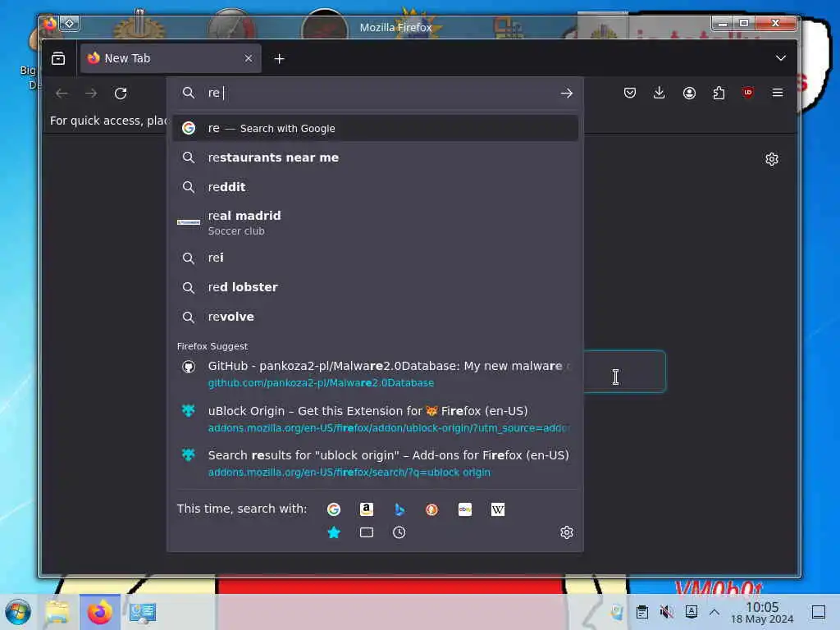Open search settings gear in dropdown

click(567, 532)
